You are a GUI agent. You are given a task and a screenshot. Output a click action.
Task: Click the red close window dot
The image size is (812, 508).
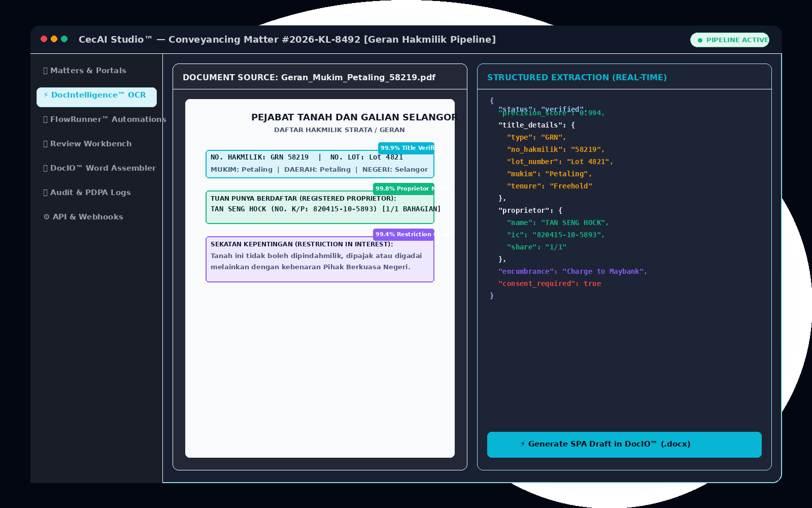[44, 39]
